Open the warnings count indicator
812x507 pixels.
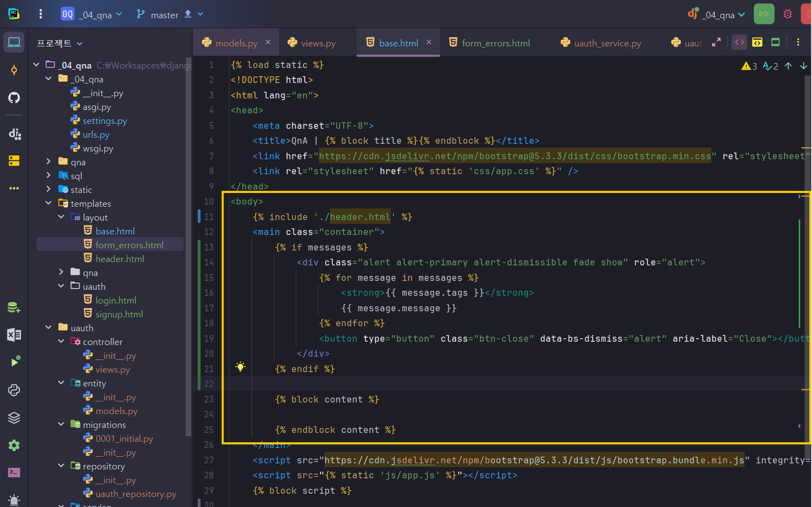(x=750, y=66)
